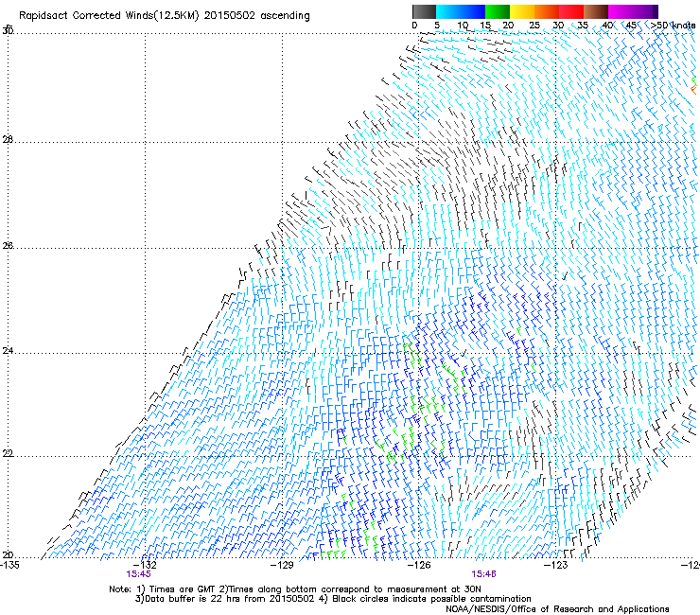Click the longitude label '-126'

pyautogui.click(x=420, y=565)
